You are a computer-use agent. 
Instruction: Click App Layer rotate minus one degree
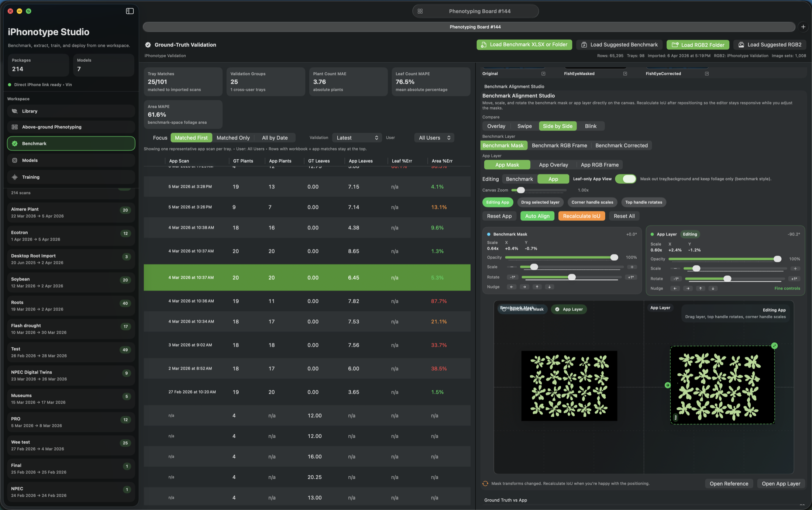(x=676, y=279)
